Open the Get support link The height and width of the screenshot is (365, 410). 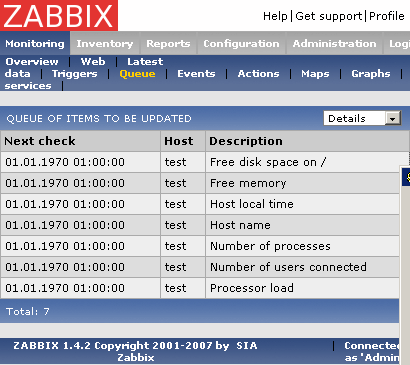(329, 16)
